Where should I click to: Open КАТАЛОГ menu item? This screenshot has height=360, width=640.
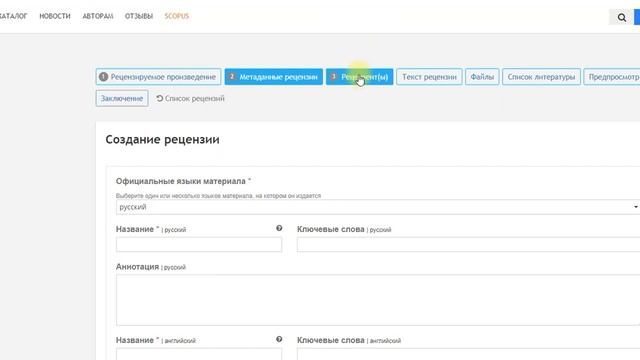13,16
